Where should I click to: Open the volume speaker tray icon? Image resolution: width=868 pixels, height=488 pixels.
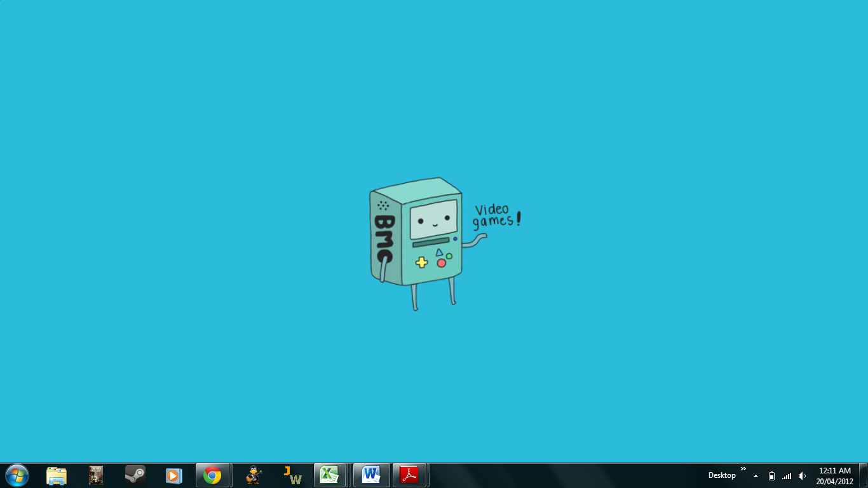[802, 476]
